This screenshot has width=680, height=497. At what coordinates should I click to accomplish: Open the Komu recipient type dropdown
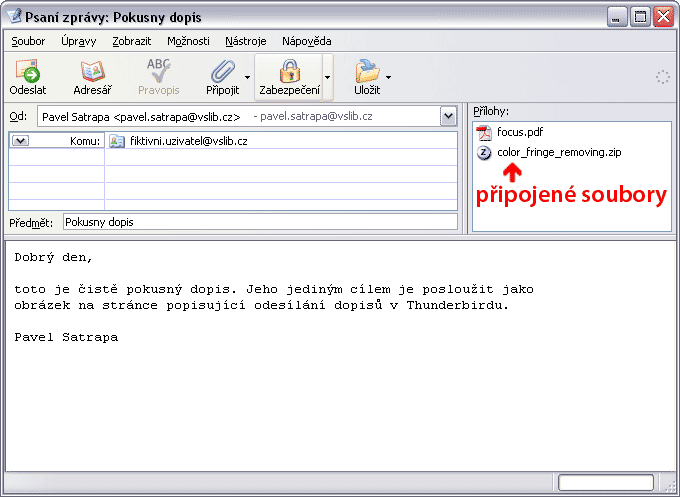click(20, 141)
